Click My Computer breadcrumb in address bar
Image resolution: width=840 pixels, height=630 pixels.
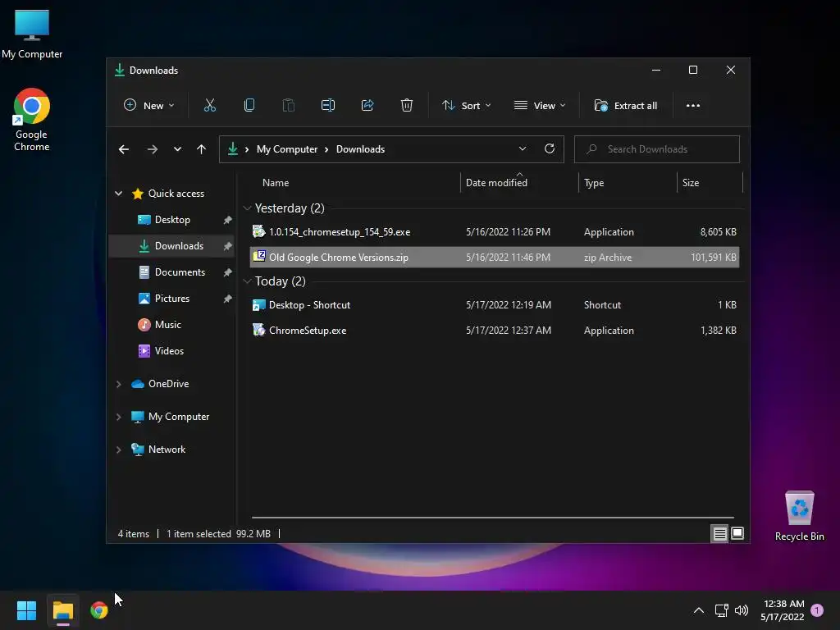tap(287, 149)
